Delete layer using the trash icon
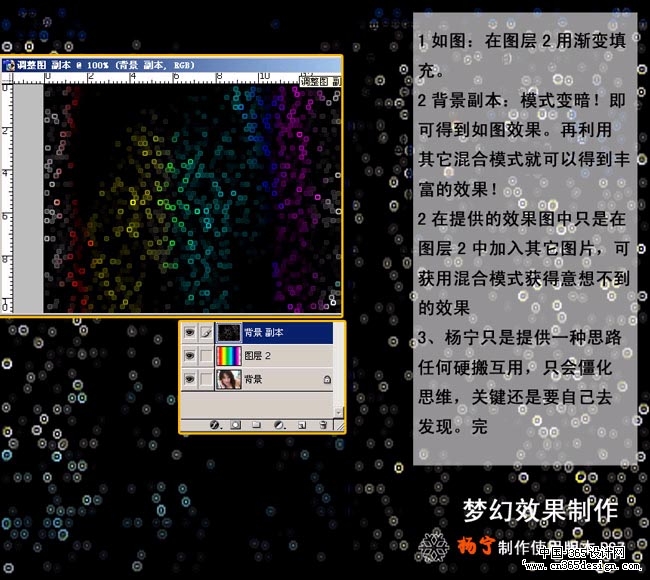 (323, 425)
